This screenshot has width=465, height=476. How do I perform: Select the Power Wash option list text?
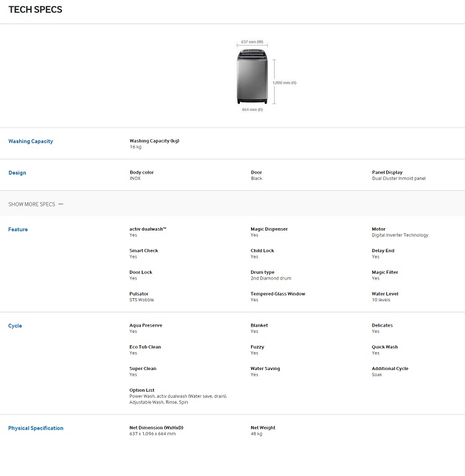click(x=179, y=399)
